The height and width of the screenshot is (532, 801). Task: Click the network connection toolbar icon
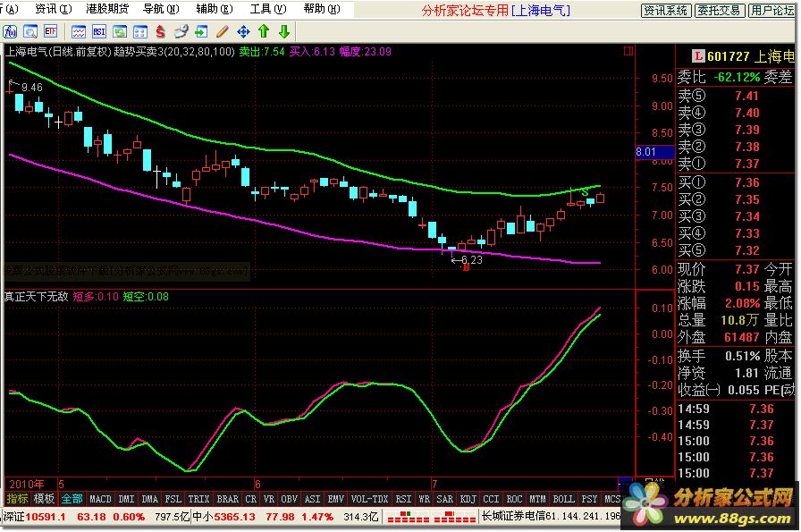181,31
